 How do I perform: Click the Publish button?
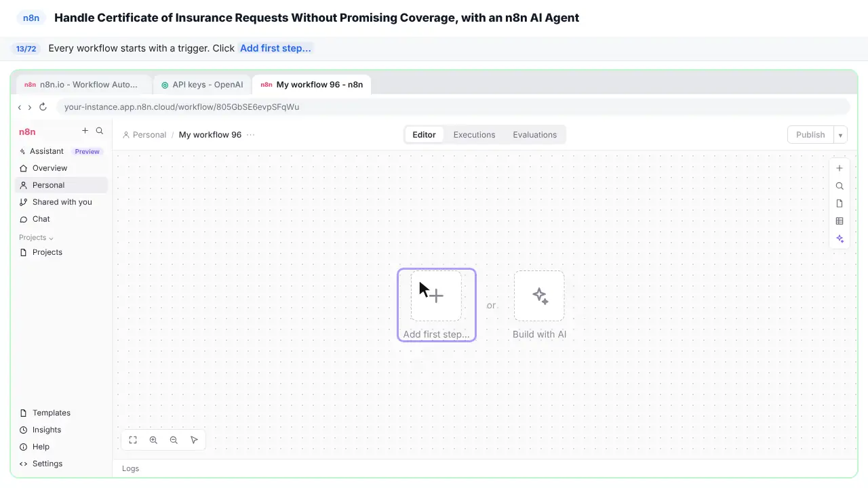[810, 135]
